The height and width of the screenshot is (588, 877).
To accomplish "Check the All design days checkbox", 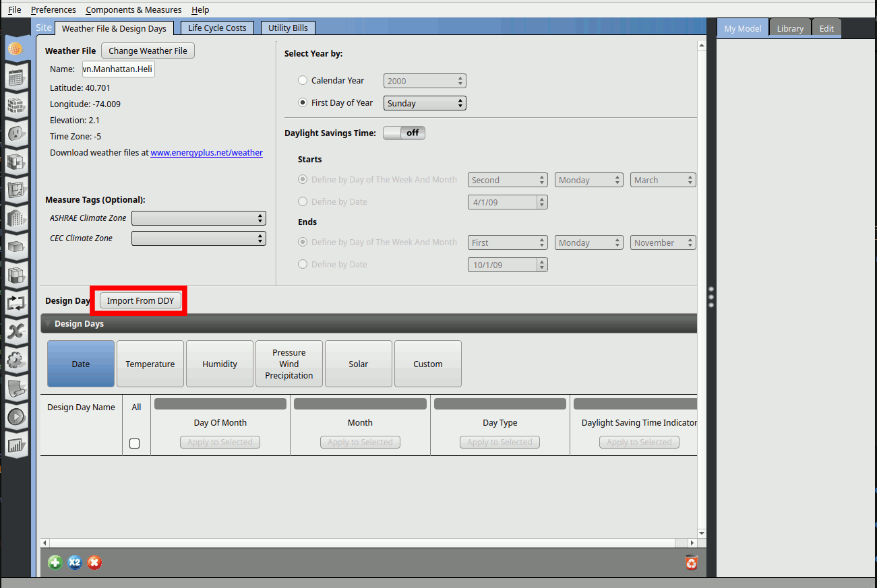I will click(x=135, y=443).
